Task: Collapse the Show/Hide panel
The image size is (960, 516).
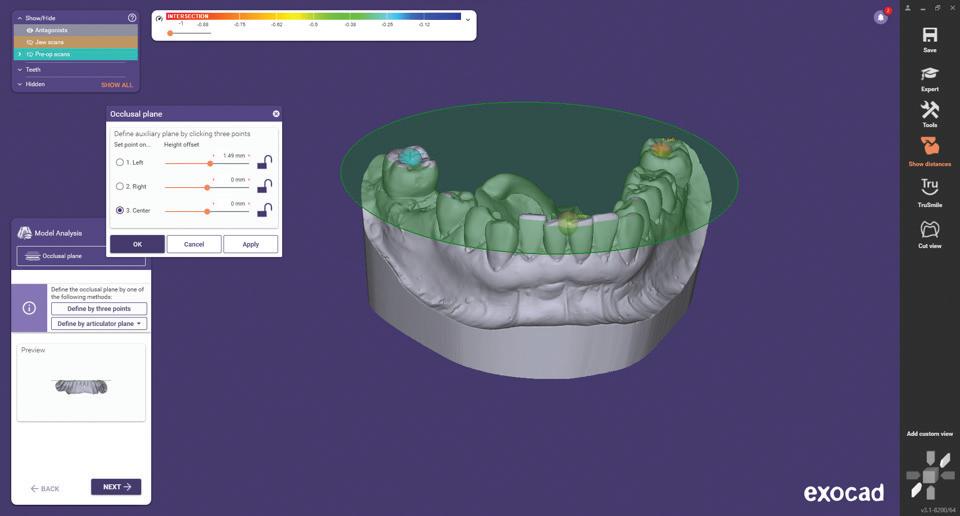Action: coord(20,18)
